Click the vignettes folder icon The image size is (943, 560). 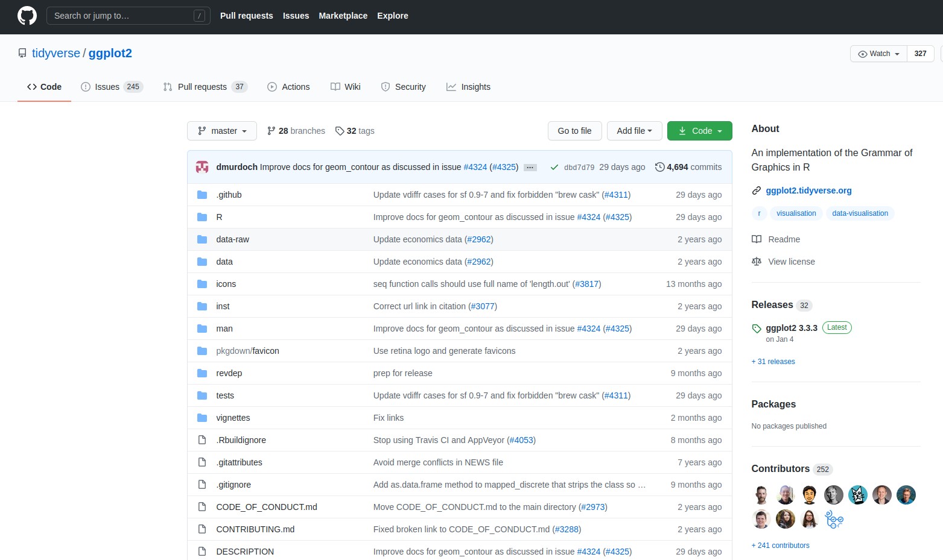pyautogui.click(x=202, y=418)
